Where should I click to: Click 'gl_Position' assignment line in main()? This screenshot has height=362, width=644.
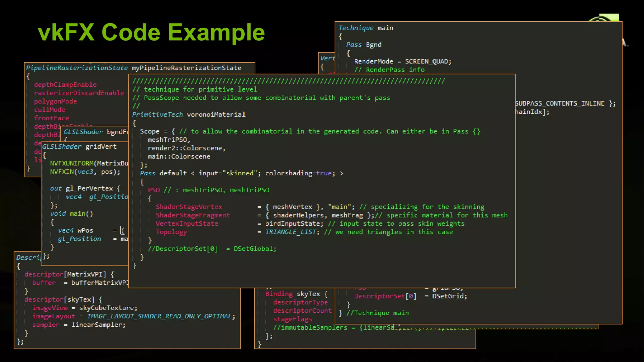coord(93,239)
